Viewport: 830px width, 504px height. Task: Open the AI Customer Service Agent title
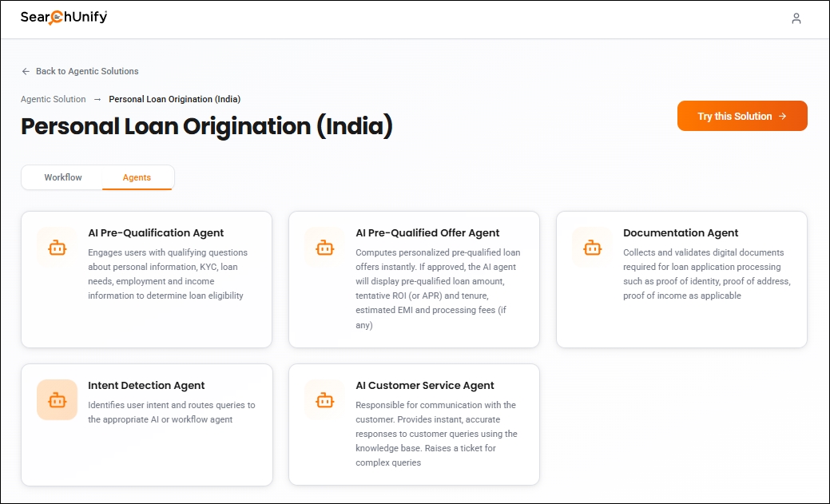(x=425, y=386)
